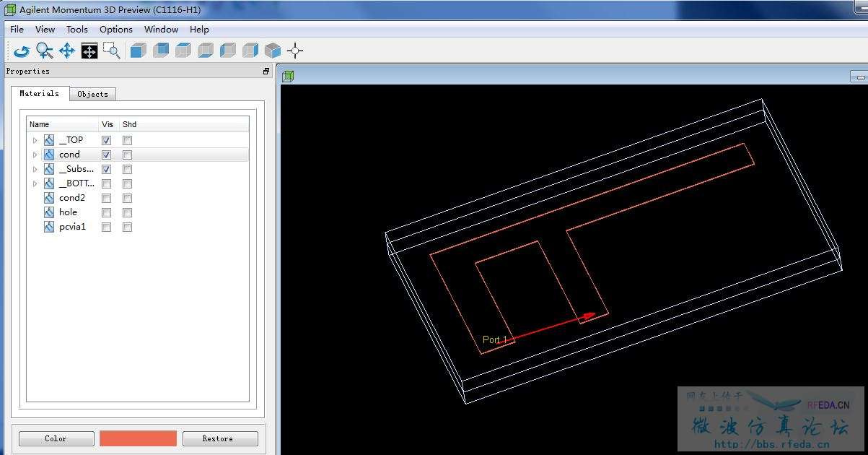Screen dimensions: 868x455
Task: Enable Vis for hole
Action: pyautogui.click(x=106, y=212)
